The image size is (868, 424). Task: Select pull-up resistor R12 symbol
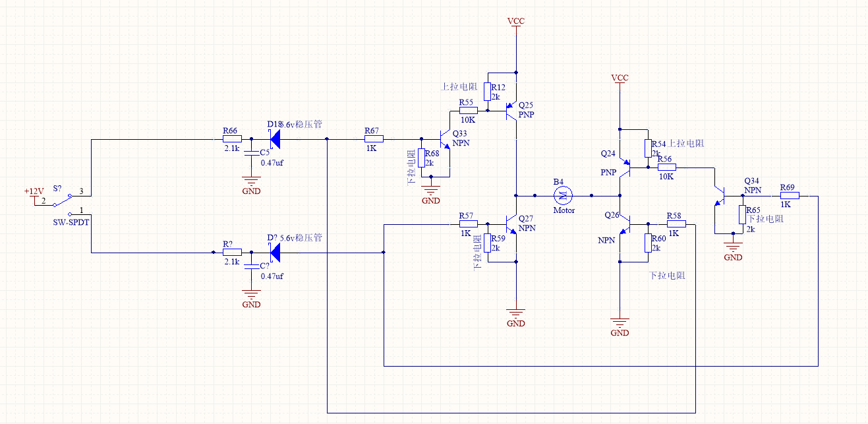point(488,92)
